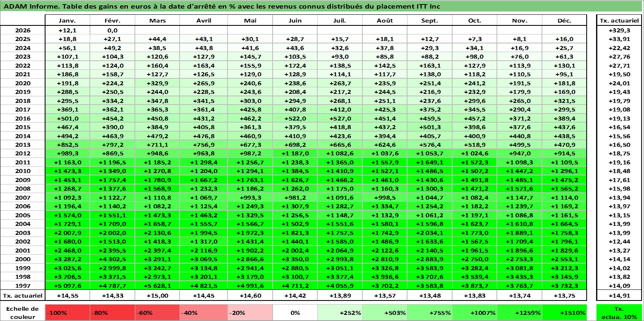Click the cell '+4 302,5'
The image size is (644, 321).
click(112, 259)
